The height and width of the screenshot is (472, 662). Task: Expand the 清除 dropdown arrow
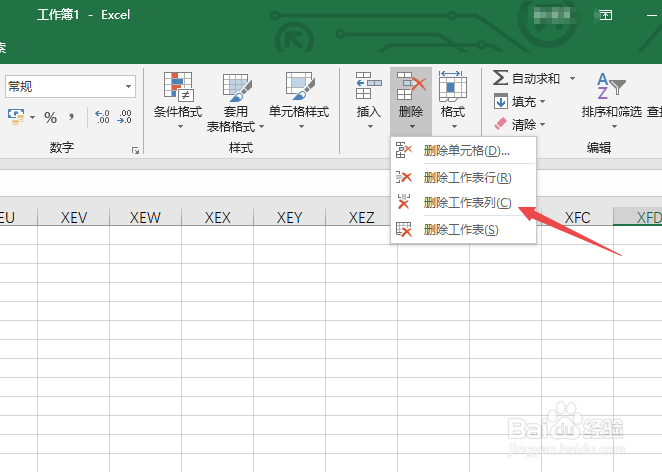(543, 124)
